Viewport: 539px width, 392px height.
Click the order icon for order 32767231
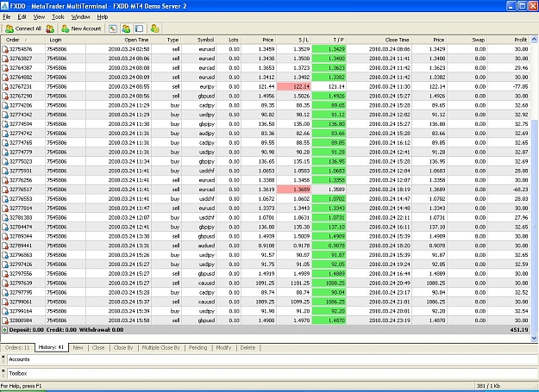(x=5, y=87)
